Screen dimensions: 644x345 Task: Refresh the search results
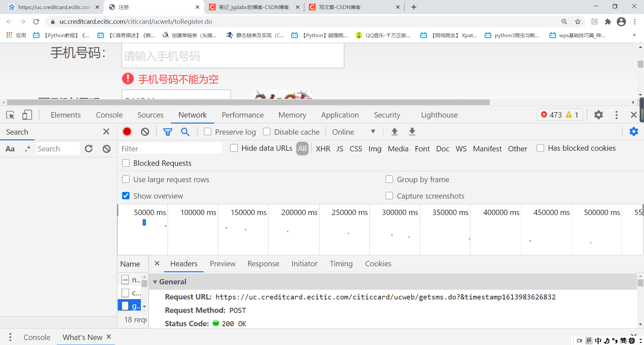89,149
